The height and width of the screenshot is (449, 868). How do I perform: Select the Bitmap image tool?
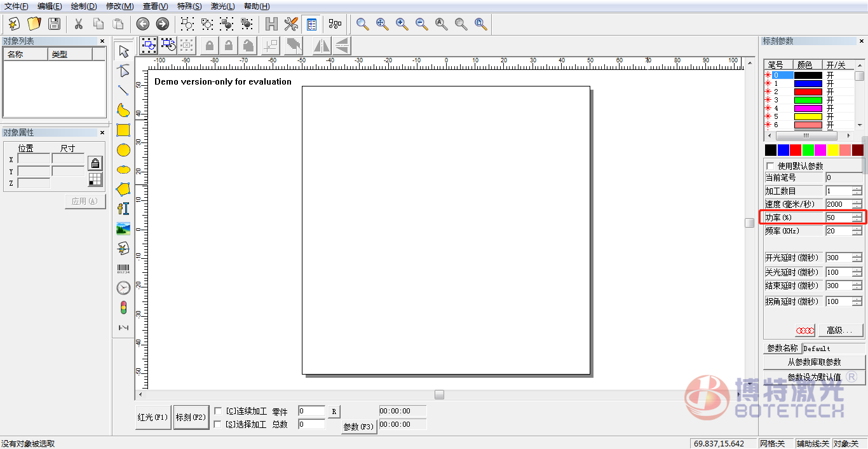[x=124, y=228]
